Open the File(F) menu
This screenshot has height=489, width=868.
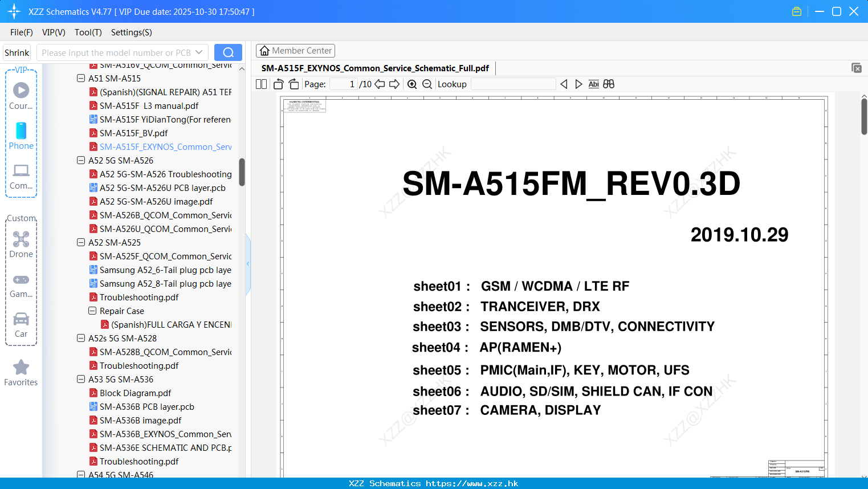click(22, 32)
